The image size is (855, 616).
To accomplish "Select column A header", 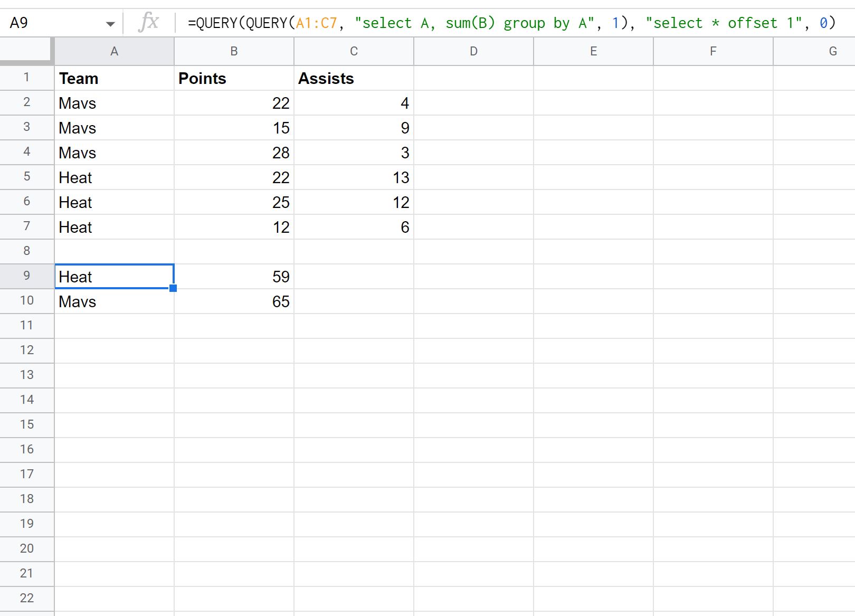I will coord(114,51).
